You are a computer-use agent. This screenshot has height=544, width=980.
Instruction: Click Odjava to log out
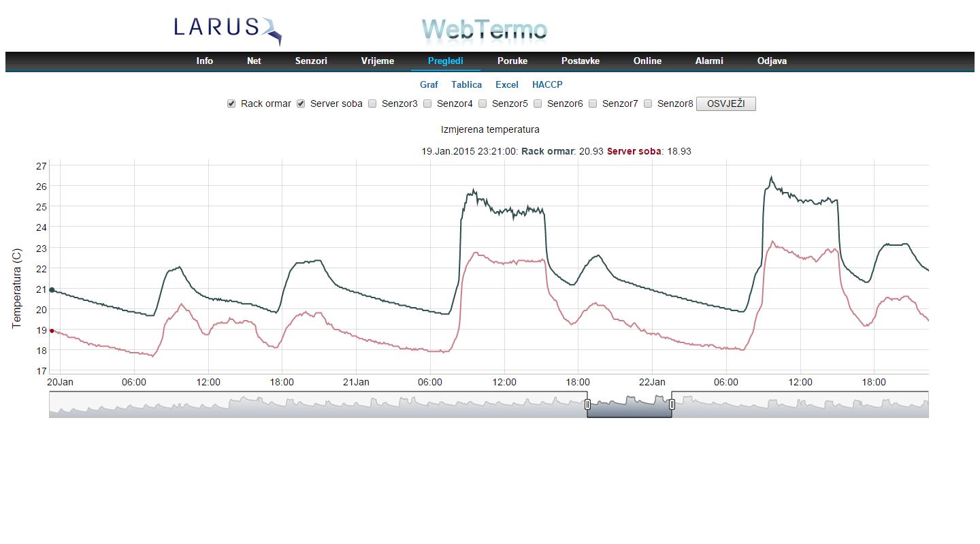click(772, 61)
